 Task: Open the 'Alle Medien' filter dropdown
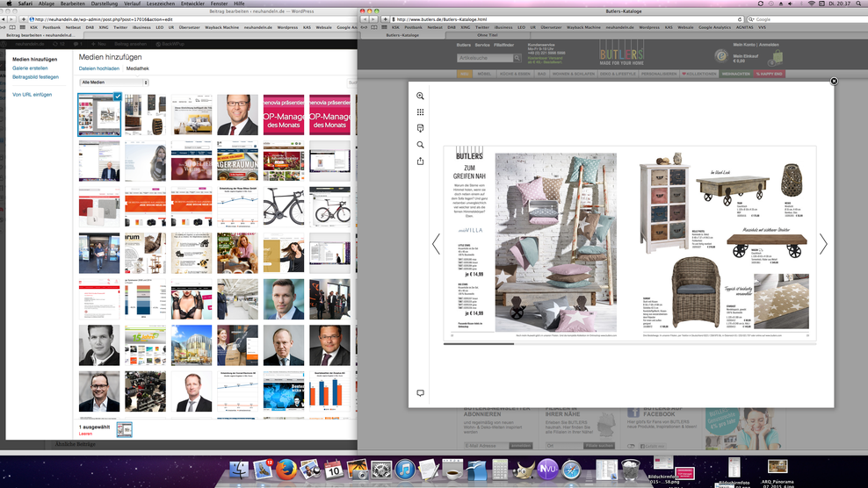(114, 83)
